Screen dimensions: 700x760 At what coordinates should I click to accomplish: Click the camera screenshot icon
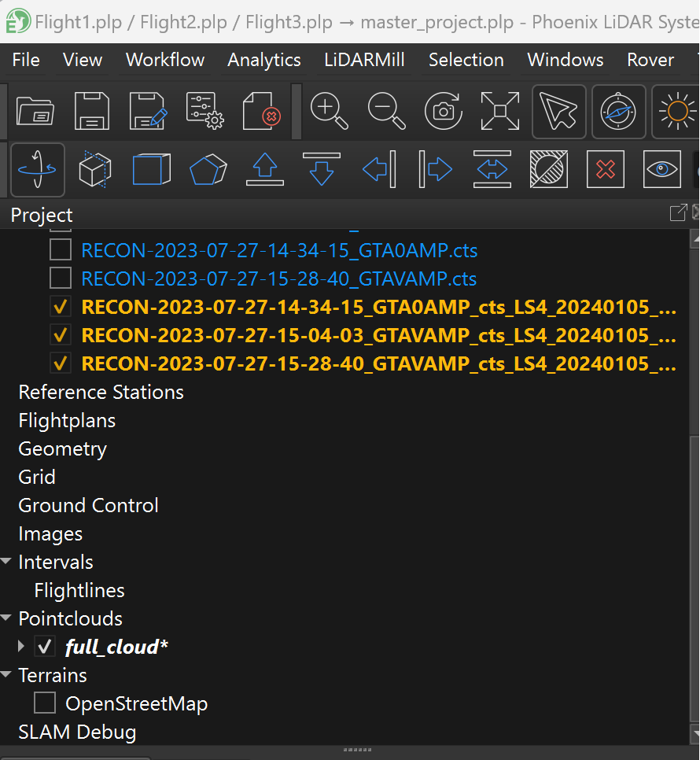(x=444, y=111)
